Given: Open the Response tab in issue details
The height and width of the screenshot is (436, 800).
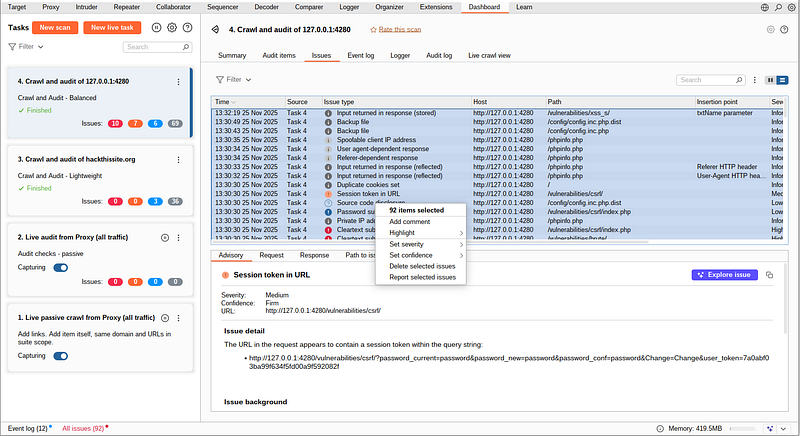Looking at the screenshot, I should [314, 255].
